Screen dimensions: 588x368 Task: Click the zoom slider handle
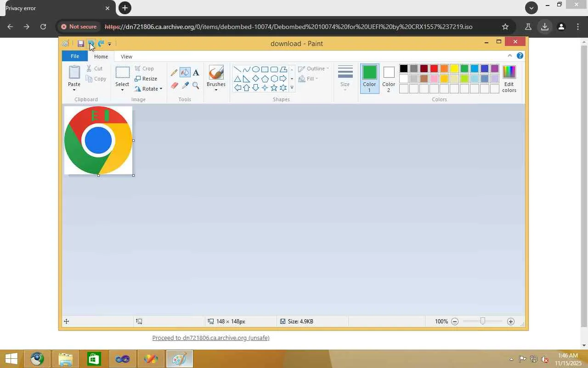(482, 321)
